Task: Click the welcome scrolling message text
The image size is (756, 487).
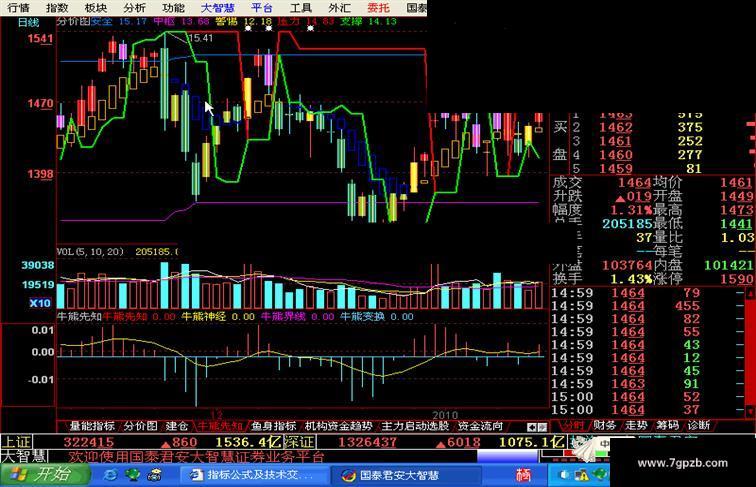Action: click(196, 457)
